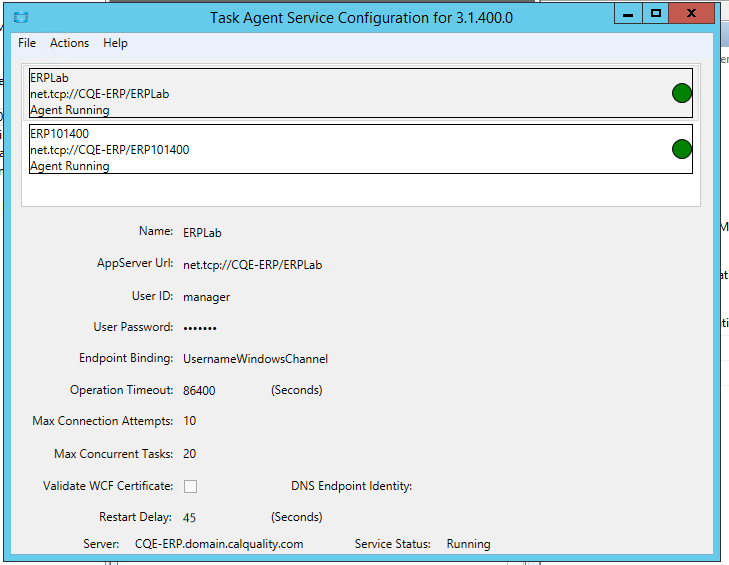Open the Actions menu
The image size is (729, 565).
point(69,43)
